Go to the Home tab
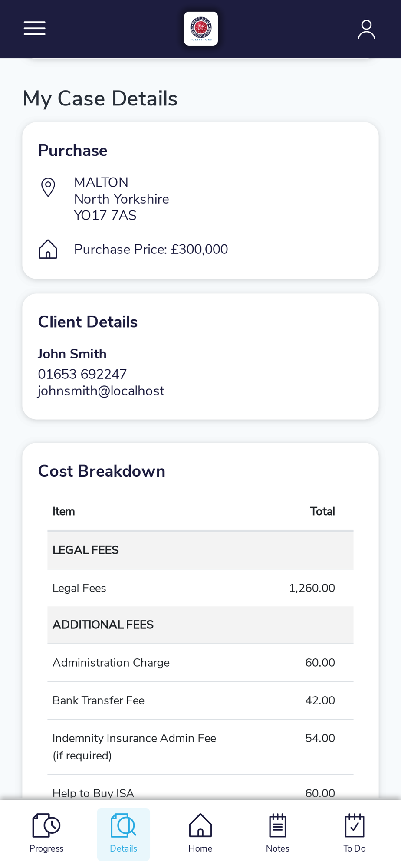The width and height of the screenshot is (401, 868). (x=200, y=834)
